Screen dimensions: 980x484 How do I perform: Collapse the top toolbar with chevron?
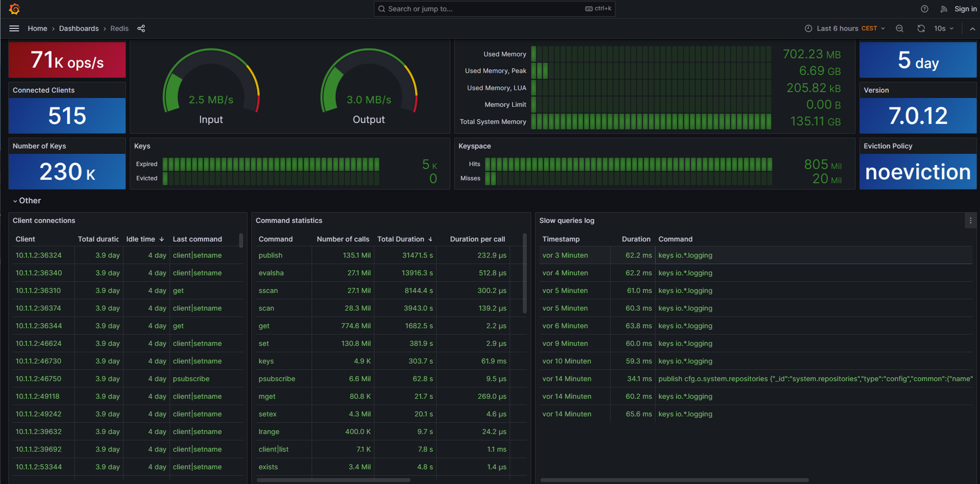972,28
